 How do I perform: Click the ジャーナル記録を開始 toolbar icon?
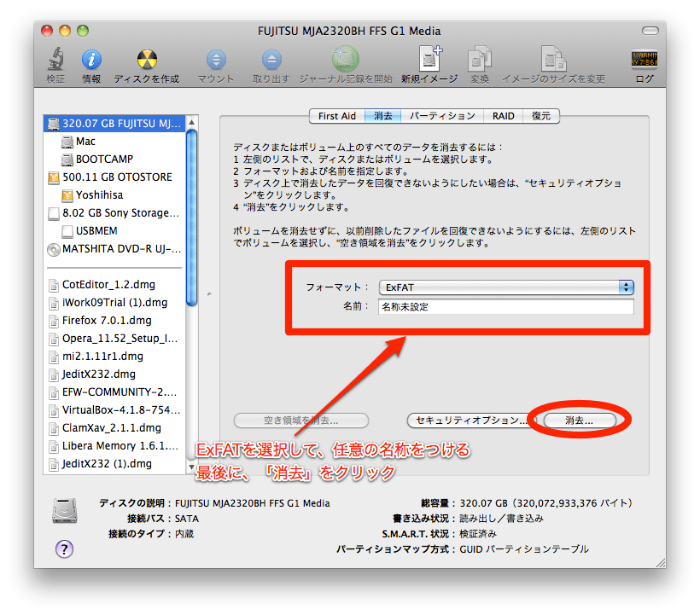(x=346, y=59)
